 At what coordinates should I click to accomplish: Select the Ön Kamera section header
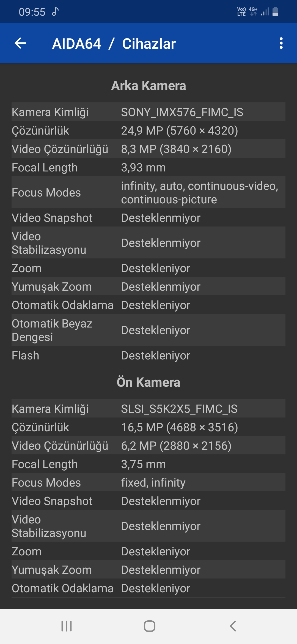coord(148,382)
